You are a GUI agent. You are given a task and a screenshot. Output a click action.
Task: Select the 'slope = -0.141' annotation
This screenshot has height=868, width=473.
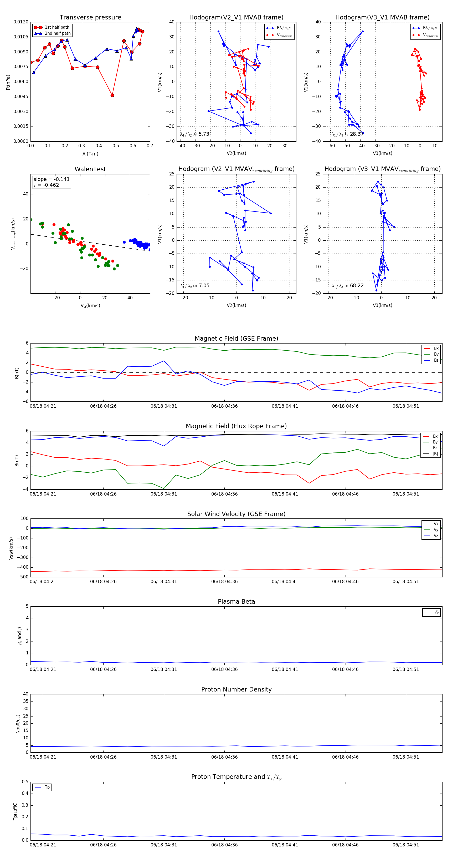click(52, 179)
